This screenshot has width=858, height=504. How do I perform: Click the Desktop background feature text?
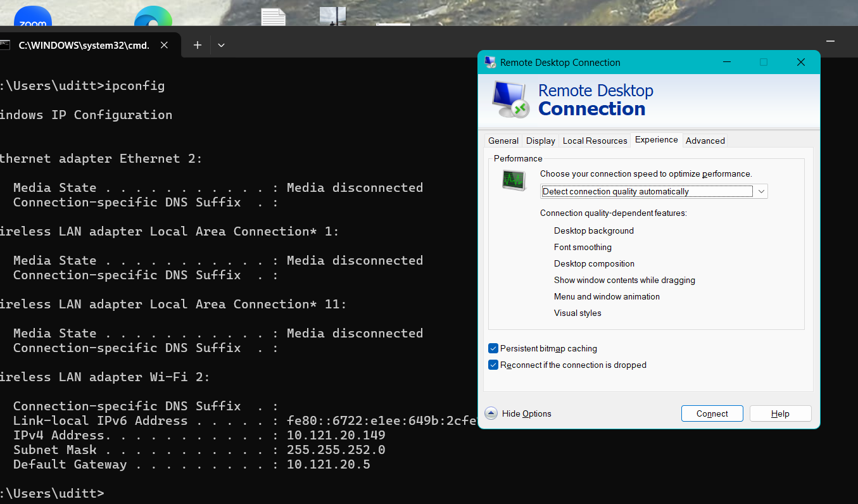(594, 230)
